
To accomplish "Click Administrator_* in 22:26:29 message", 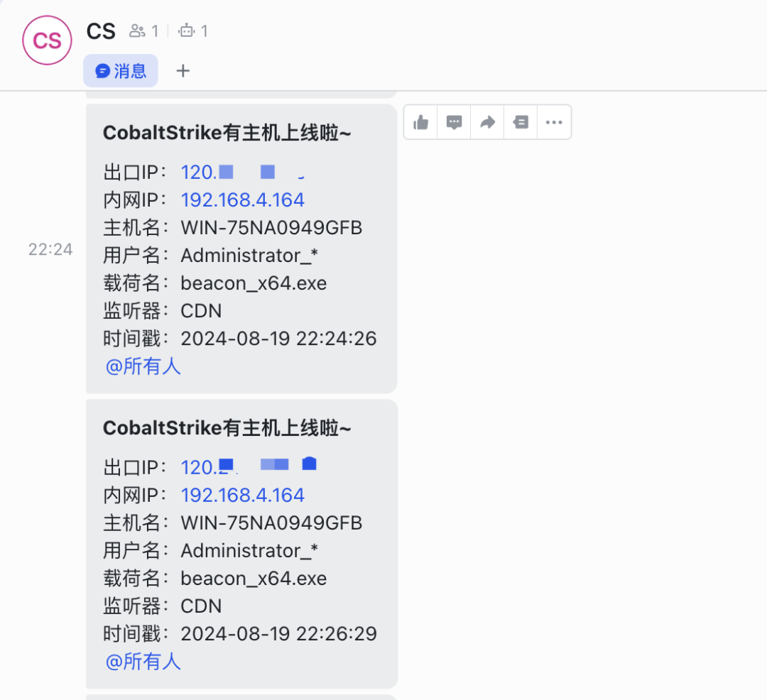I will point(249,551).
